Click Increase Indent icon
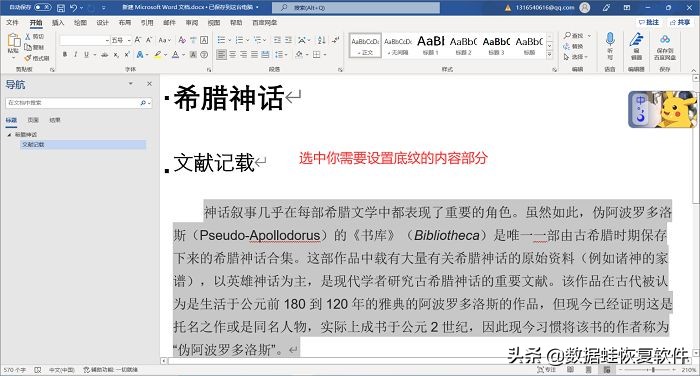The height and width of the screenshot is (376, 700). point(288,40)
